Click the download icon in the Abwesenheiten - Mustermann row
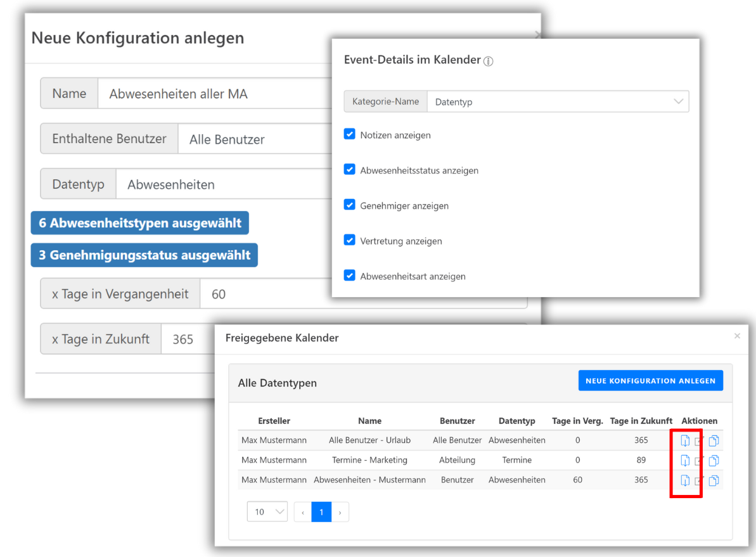Screen dimensions: 756x557 tap(685, 480)
